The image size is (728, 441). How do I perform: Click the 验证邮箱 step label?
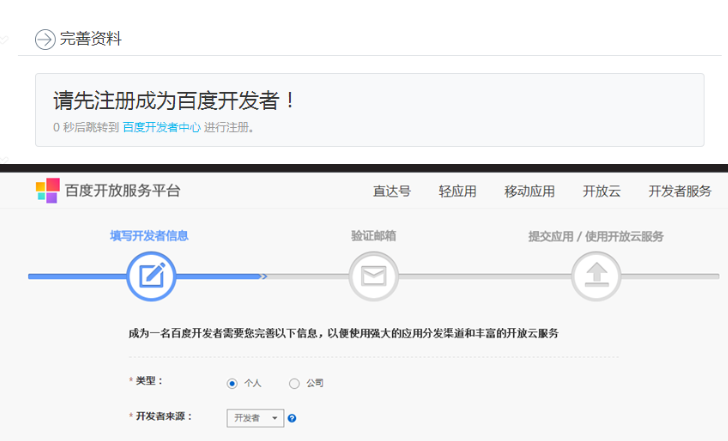pyautogui.click(x=374, y=236)
